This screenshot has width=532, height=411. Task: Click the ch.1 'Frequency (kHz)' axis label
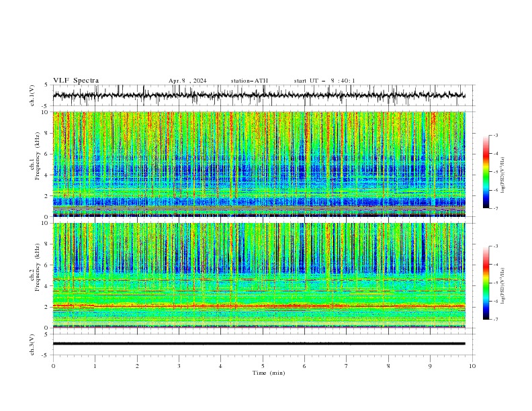pos(38,156)
